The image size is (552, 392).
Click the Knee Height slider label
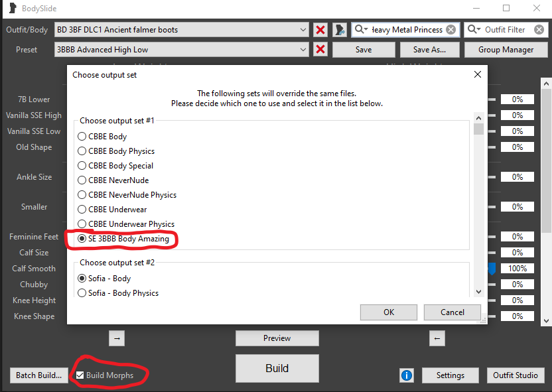click(34, 300)
